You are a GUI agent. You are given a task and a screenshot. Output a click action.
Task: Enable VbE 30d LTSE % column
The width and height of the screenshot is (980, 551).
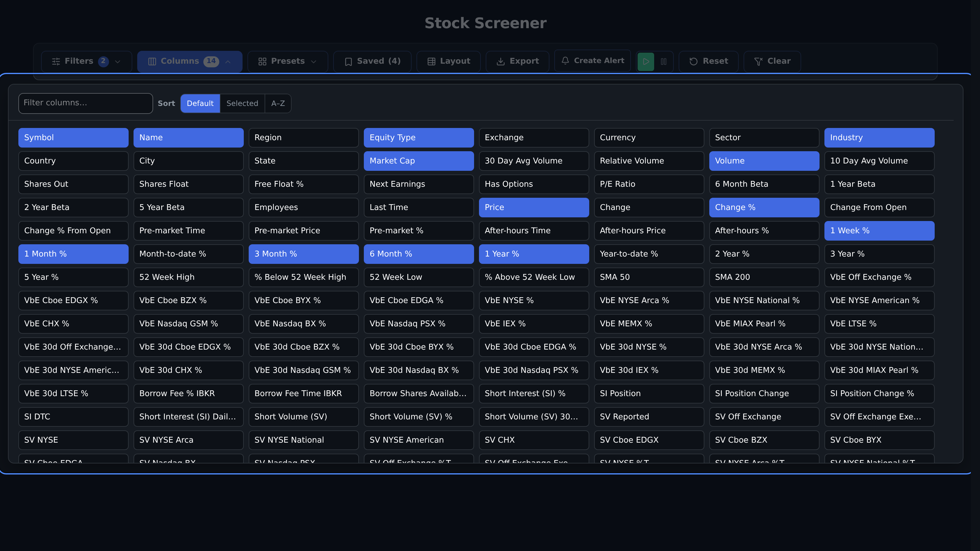pyautogui.click(x=73, y=394)
